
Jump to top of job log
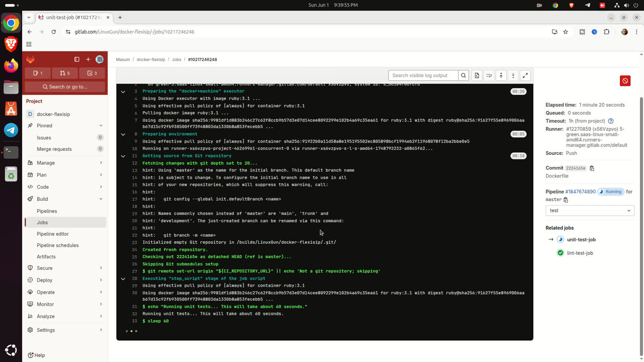(501, 75)
